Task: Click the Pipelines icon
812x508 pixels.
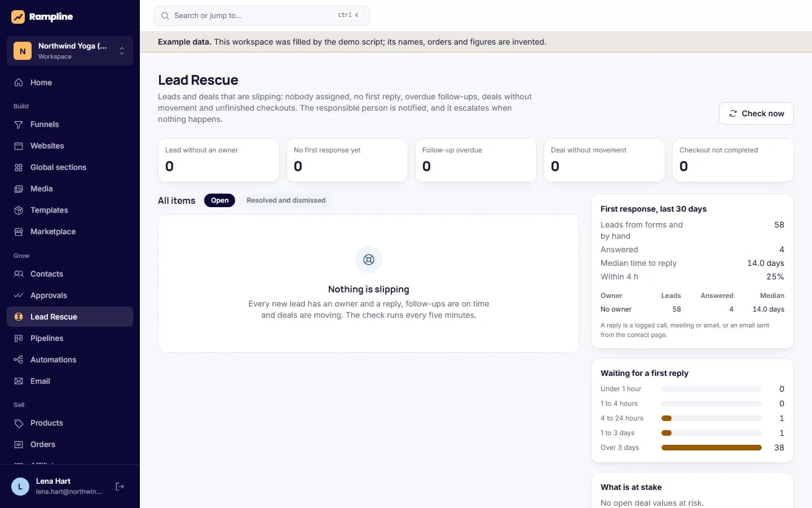Action: [19, 338]
